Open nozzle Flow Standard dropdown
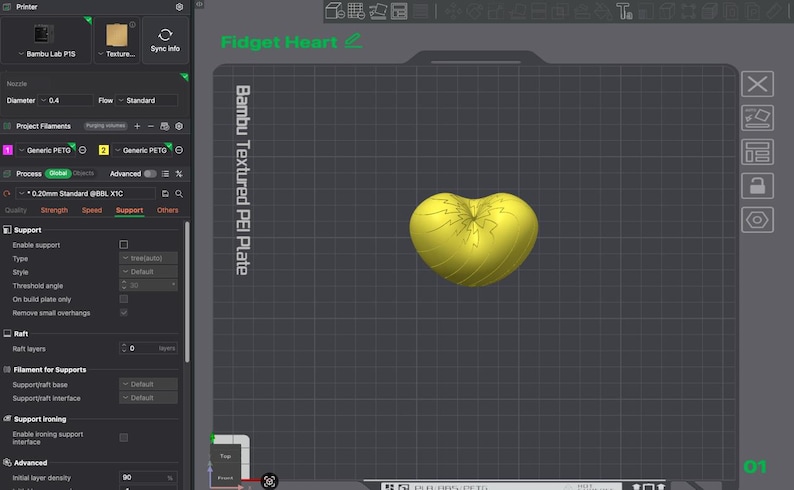 pyautogui.click(x=147, y=100)
